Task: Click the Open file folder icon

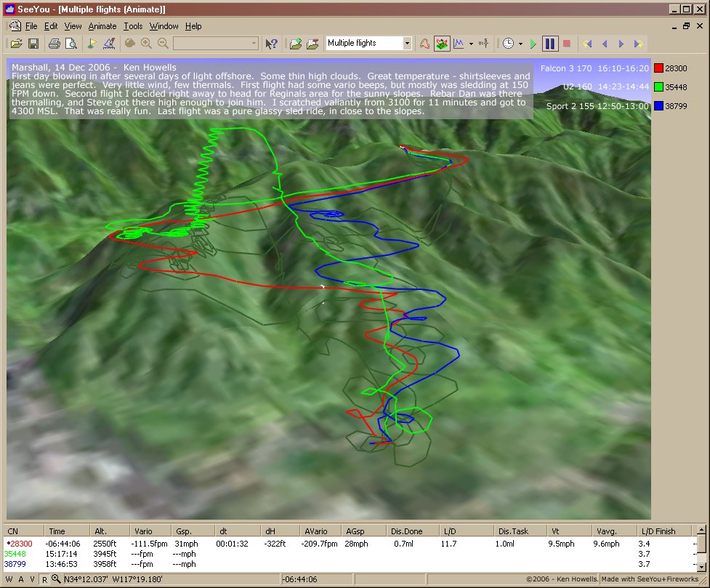Action: coord(15,44)
